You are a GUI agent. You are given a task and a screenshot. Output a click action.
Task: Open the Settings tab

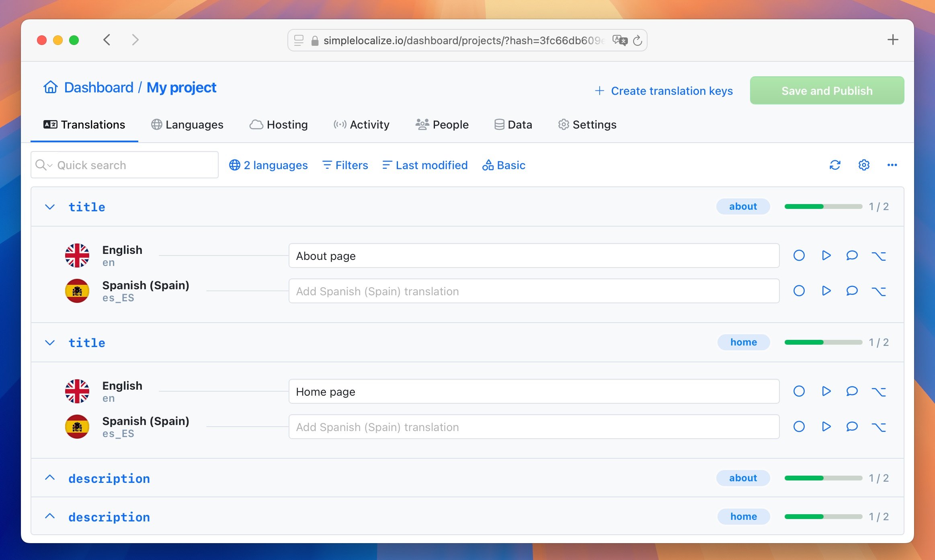coord(587,125)
